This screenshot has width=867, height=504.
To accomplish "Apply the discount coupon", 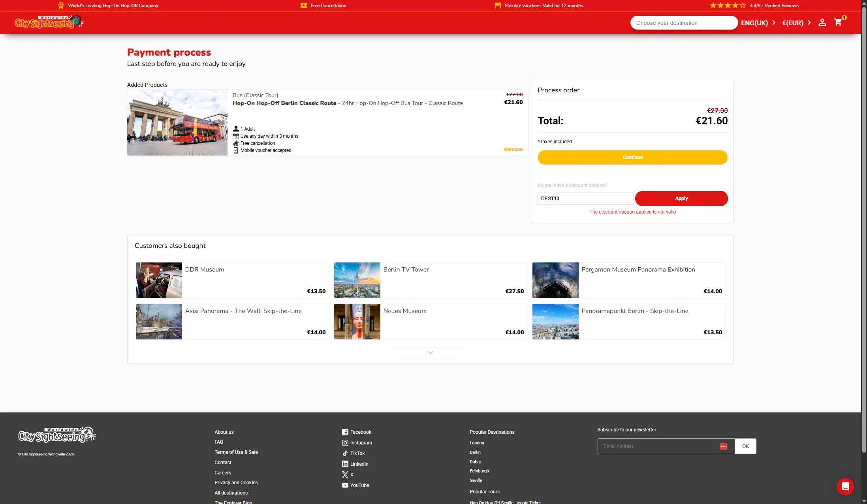I will tap(681, 199).
